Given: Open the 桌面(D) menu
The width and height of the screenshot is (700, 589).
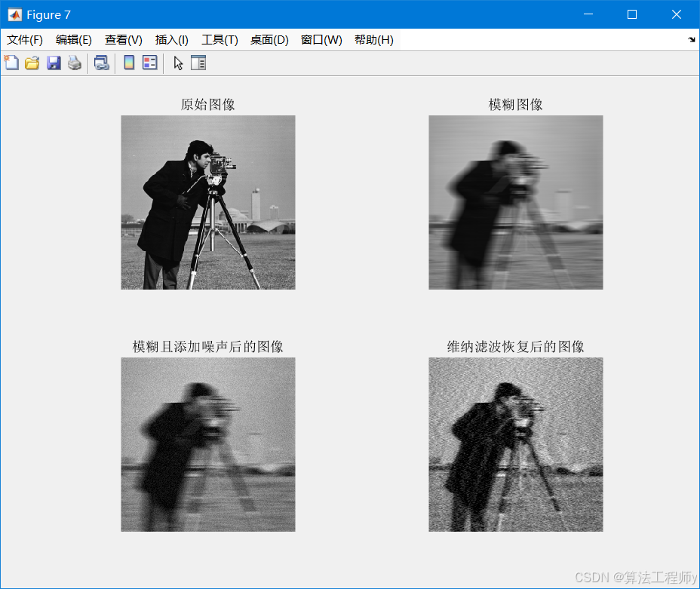Looking at the screenshot, I should click(x=269, y=40).
